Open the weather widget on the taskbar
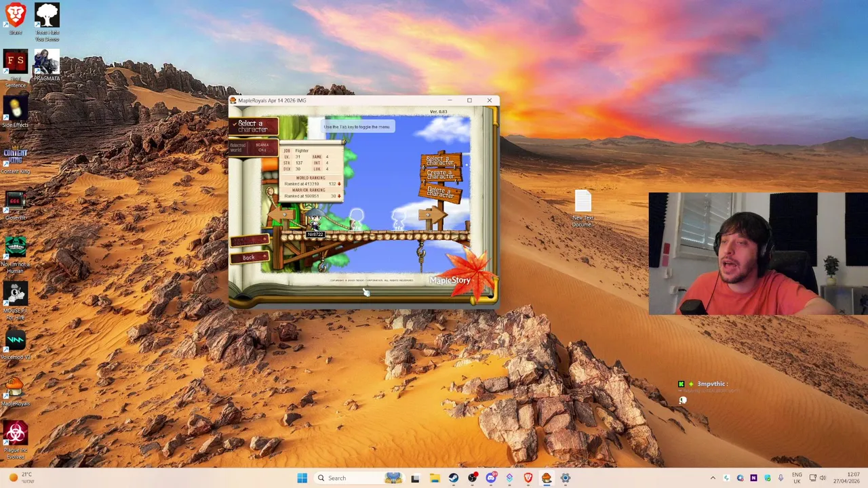 [22, 478]
